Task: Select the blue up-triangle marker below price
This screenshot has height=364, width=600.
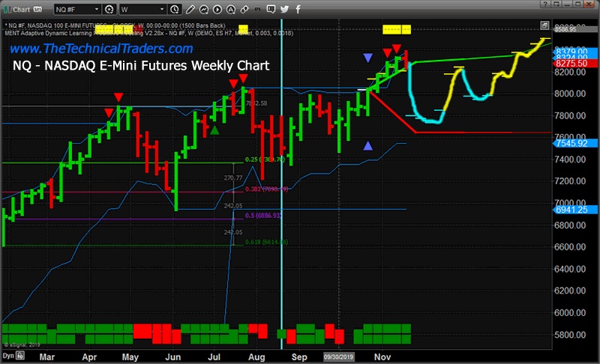Action: point(367,145)
